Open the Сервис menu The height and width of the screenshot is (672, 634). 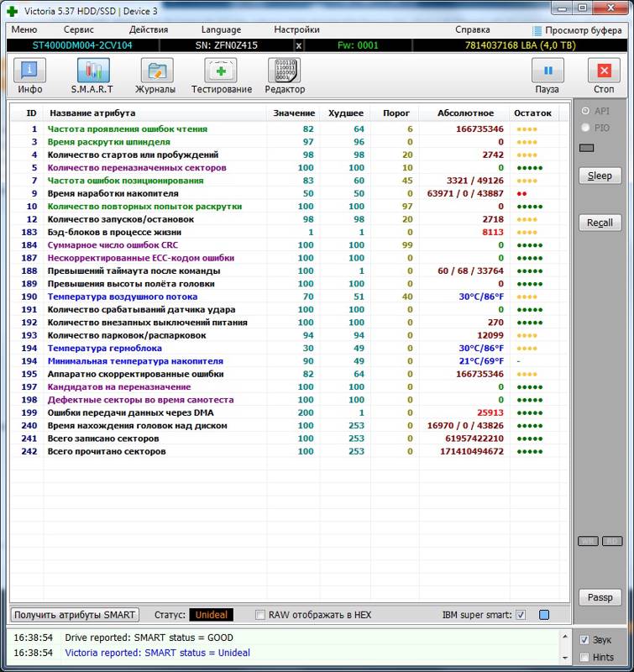point(79,29)
